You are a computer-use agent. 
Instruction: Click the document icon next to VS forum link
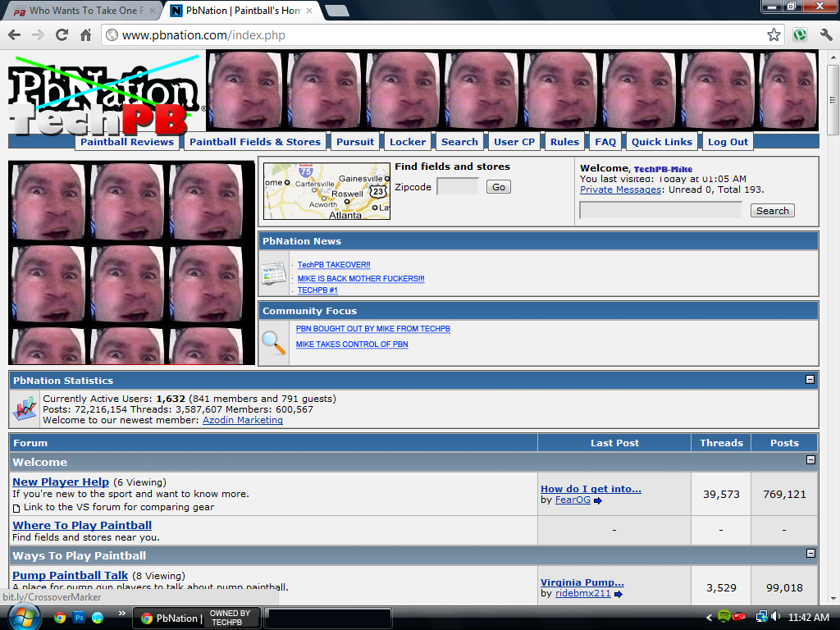tap(16, 509)
